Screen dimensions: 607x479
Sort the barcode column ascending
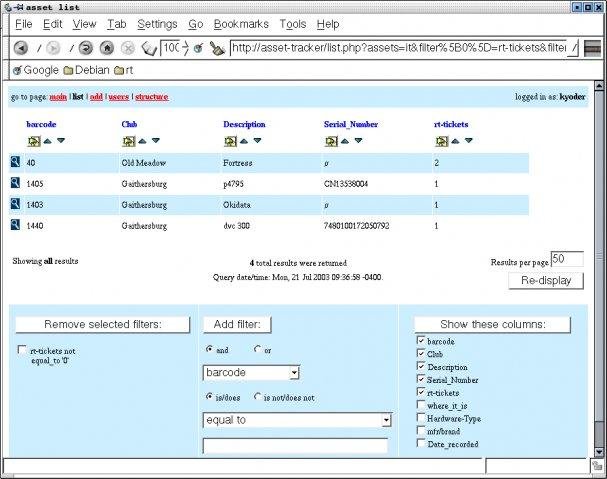pyautogui.click(x=47, y=141)
